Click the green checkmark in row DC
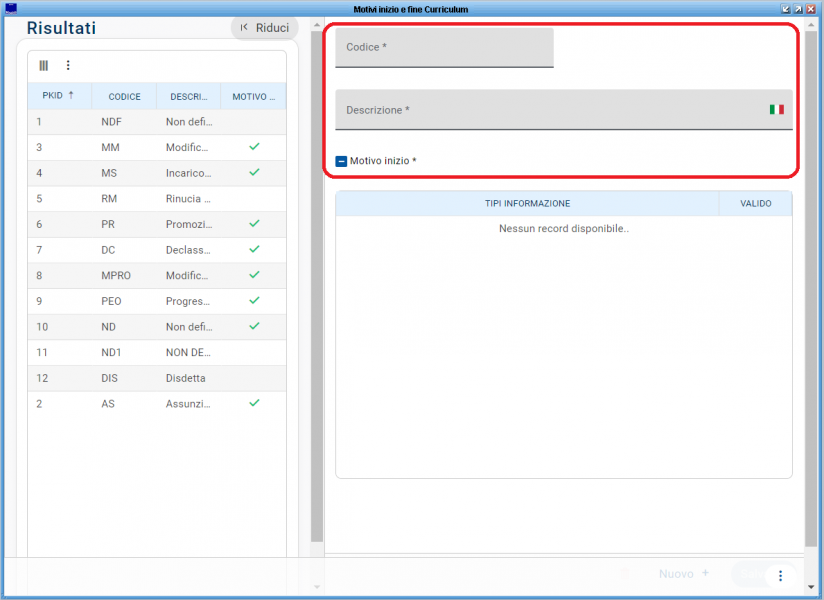Viewport: 824px width, 600px height. [x=254, y=249]
